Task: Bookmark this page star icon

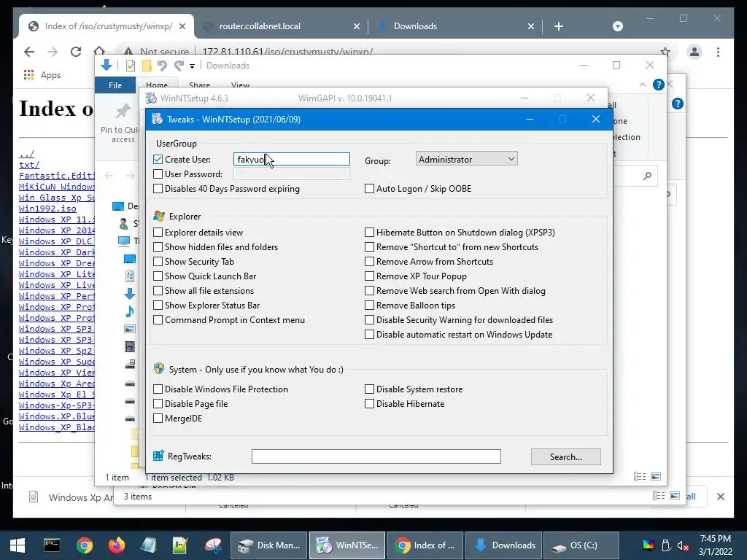Action: coord(665,52)
